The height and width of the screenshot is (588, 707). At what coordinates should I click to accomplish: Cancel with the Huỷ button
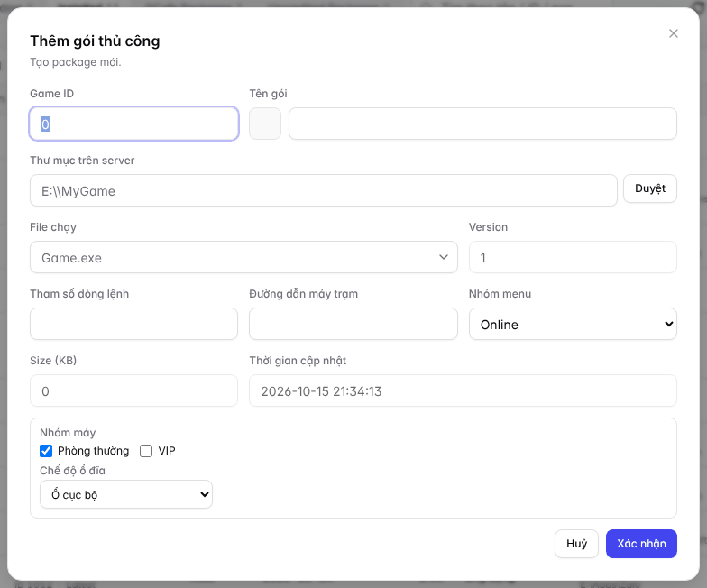576,544
